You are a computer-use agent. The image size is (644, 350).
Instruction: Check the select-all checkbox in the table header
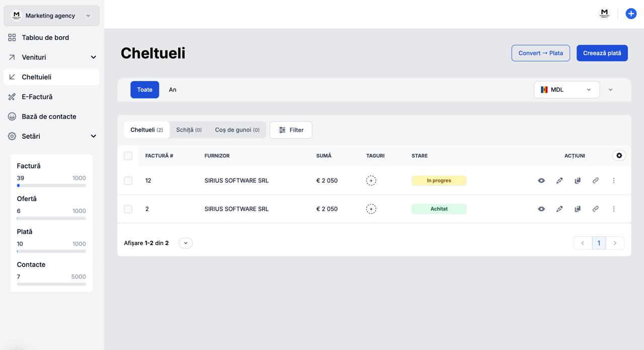tap(128, 156)
